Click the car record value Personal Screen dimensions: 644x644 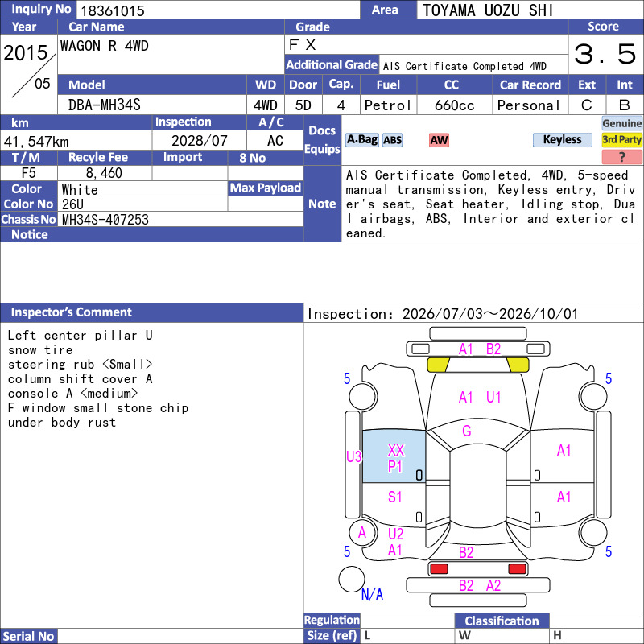[x=529, y=105]
